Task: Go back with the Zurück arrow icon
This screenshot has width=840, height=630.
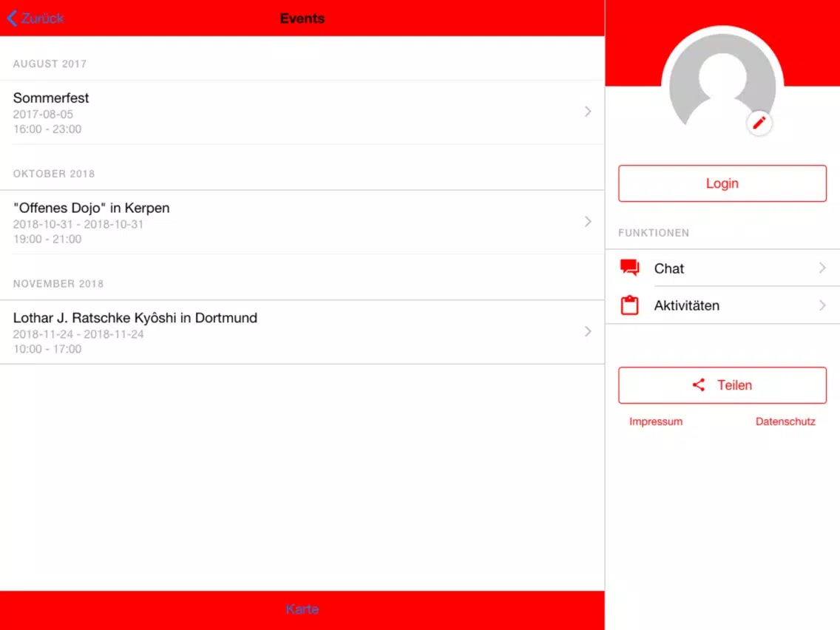Action: tap(12, 18)
